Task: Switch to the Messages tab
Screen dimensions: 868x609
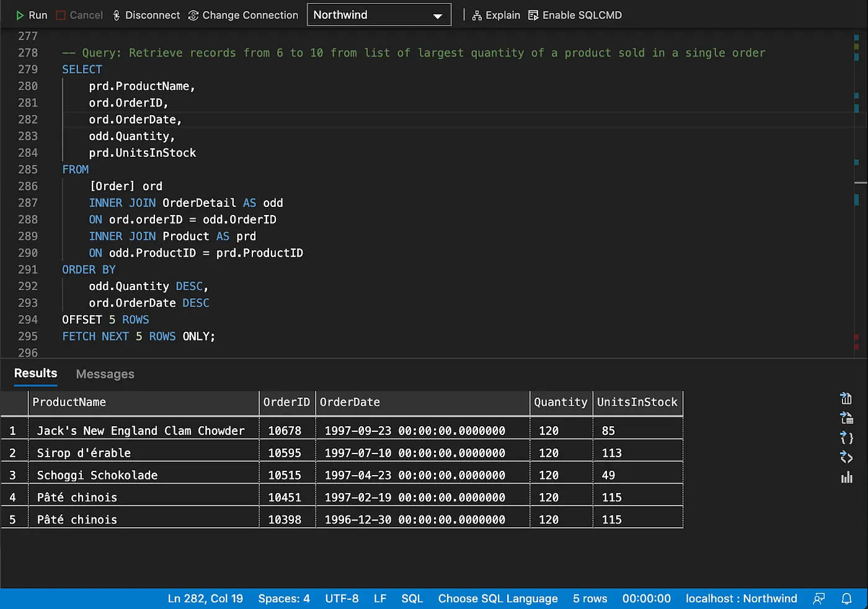Action: click(x=105, y=374)
